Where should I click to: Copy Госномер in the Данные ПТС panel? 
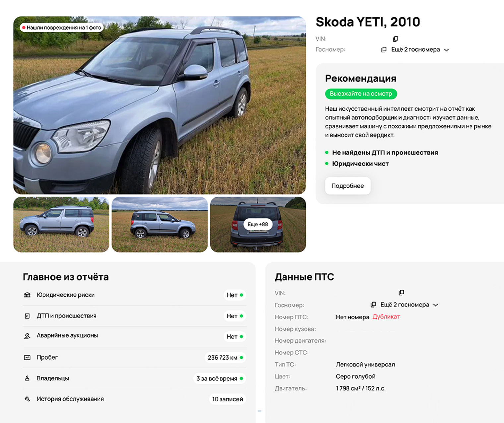click(373, 305)
